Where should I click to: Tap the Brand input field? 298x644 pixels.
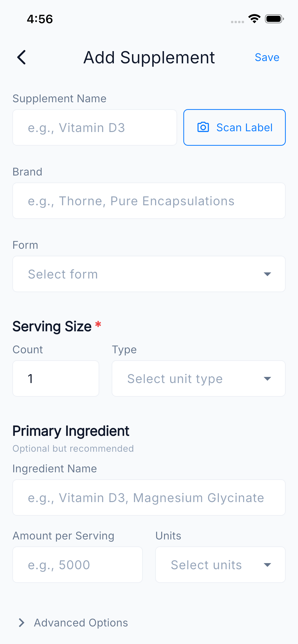coord(149,201)
